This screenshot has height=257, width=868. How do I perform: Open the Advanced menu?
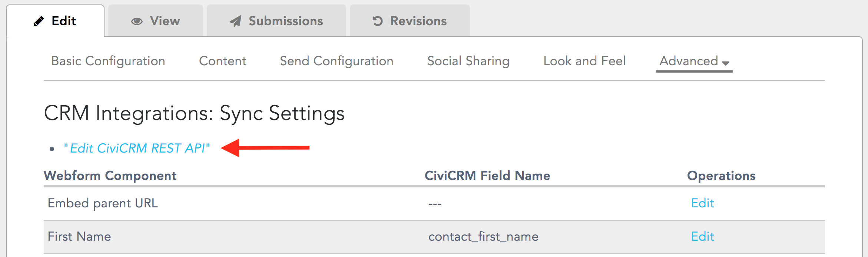(694, 61)
